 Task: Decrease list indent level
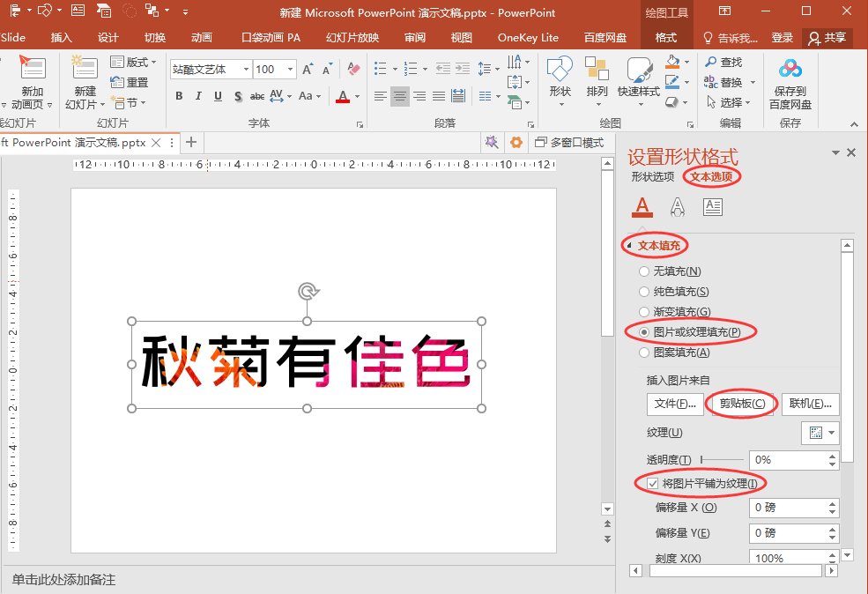443,69
